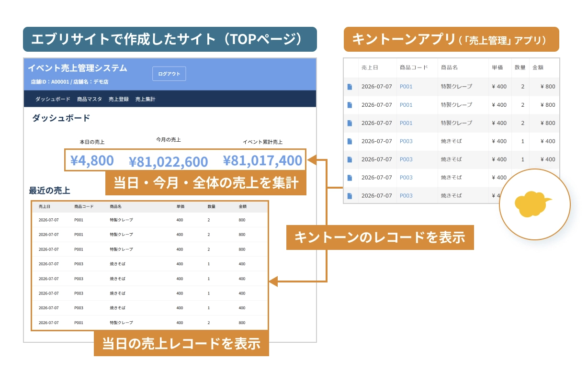Click the 最近の売上 section heading
Viewport: 588px width, 383px height.
[x=49, y=191]
